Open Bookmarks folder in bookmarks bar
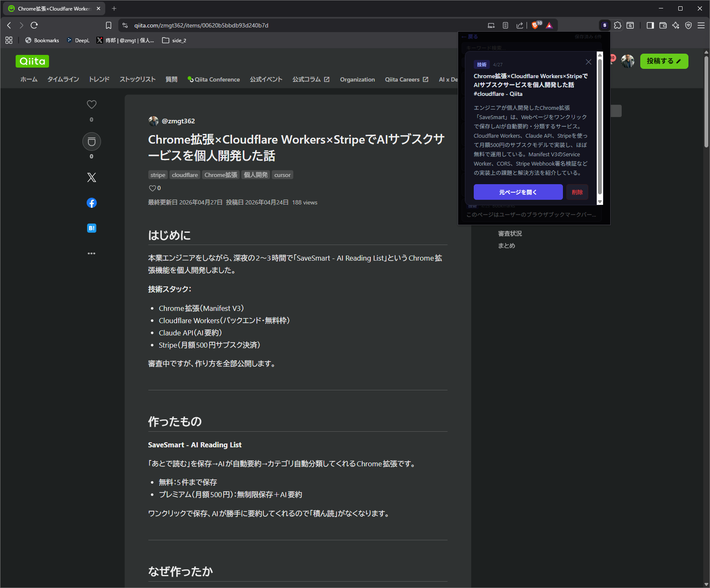The width and height of the screenshot is (710, 588). (x=42, y=40)
